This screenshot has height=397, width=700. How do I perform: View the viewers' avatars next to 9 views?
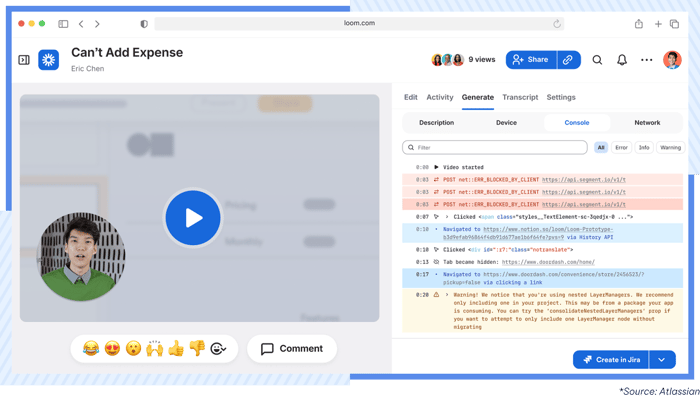click(x=448, y=60)
